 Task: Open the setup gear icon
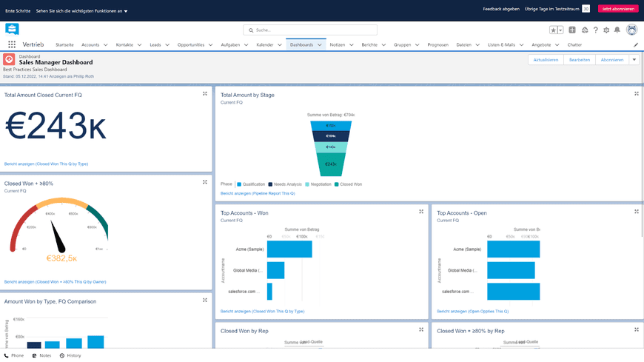606,30
